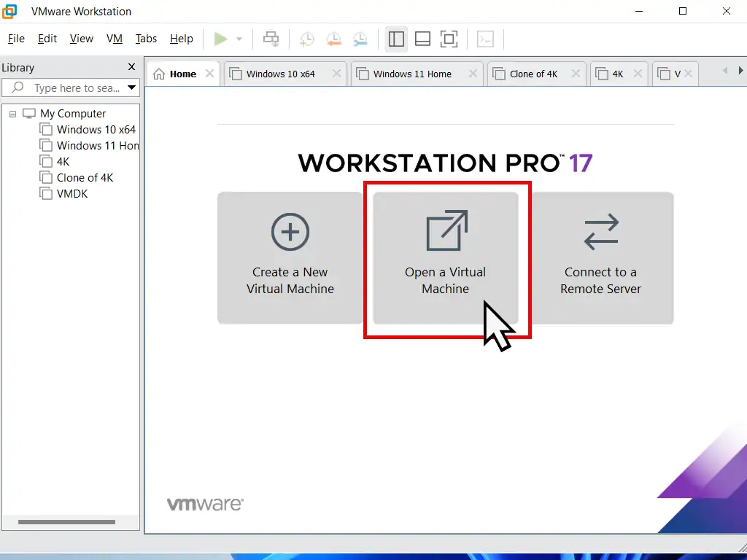Close the Windows 11 Home tab
This screenshot has height=560, width=747.
(473, 74)
